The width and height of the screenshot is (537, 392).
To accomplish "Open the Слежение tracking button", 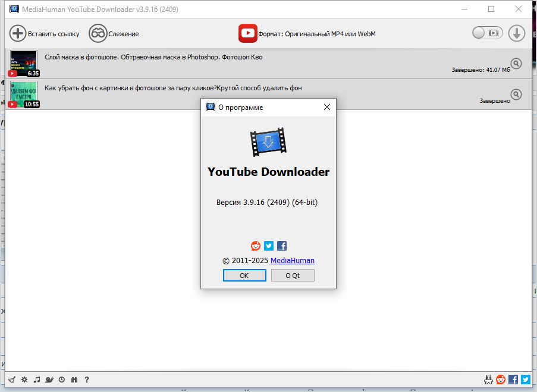I will (114, 34).
